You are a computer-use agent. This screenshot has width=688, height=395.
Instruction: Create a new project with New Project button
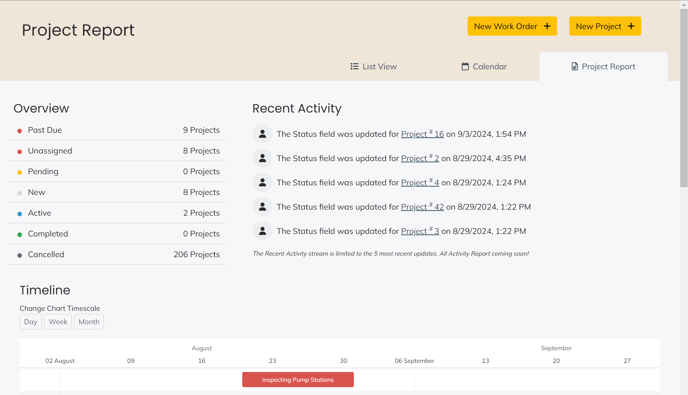605,26
